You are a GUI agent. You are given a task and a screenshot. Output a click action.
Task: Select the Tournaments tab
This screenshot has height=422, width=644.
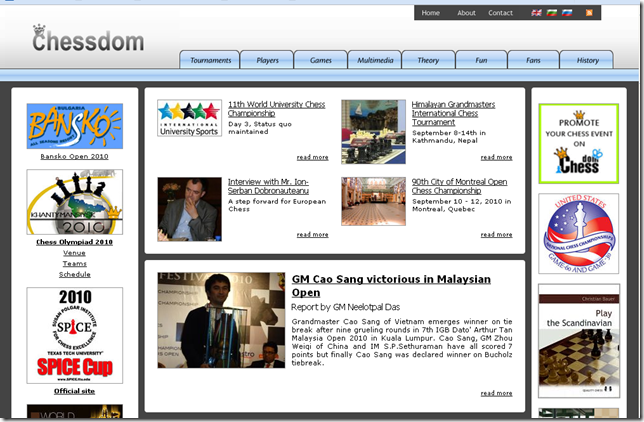pos(210,60)
